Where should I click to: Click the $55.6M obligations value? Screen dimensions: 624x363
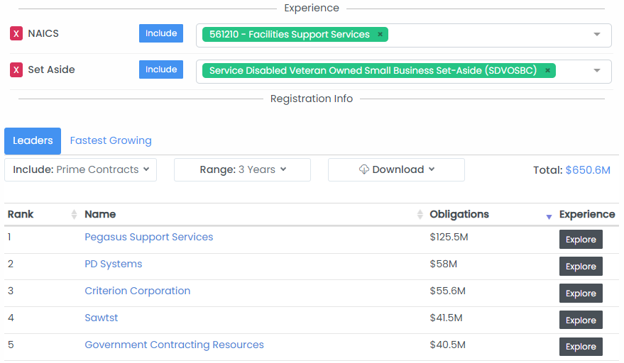[447, 291]
